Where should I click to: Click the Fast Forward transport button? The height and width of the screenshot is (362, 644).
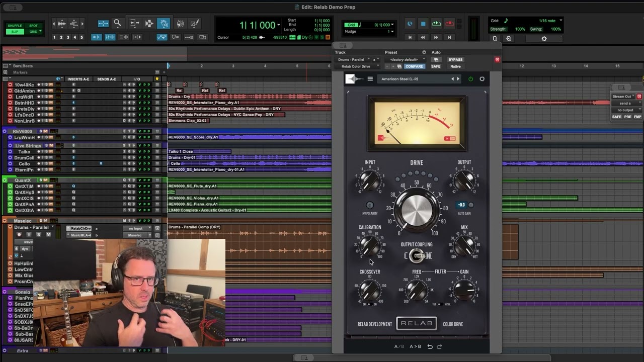(436, 37)
